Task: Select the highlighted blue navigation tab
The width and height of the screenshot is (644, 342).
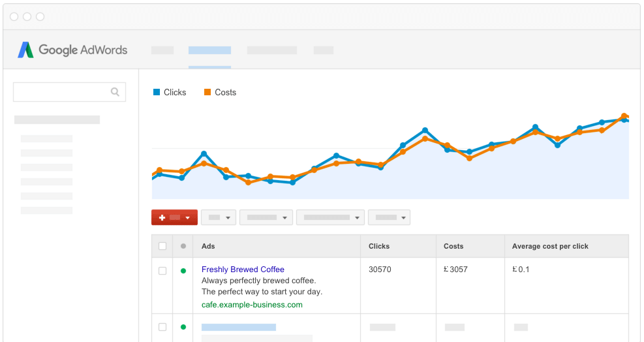Action: [209, 50]
